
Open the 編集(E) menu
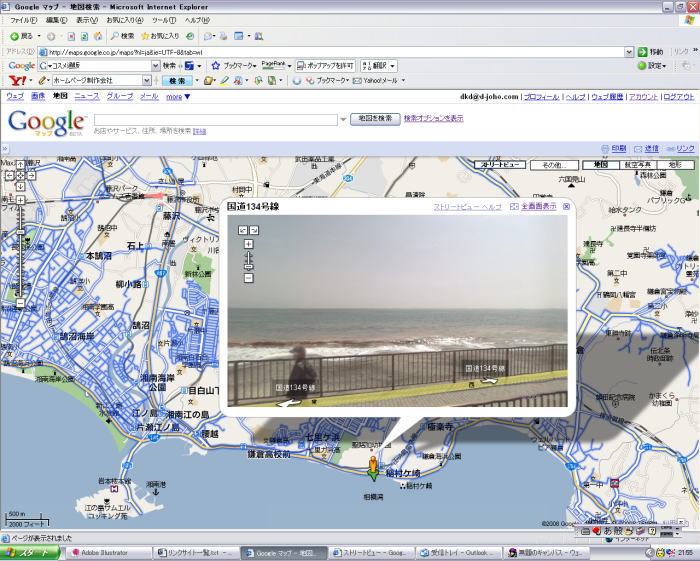(56, 20)
